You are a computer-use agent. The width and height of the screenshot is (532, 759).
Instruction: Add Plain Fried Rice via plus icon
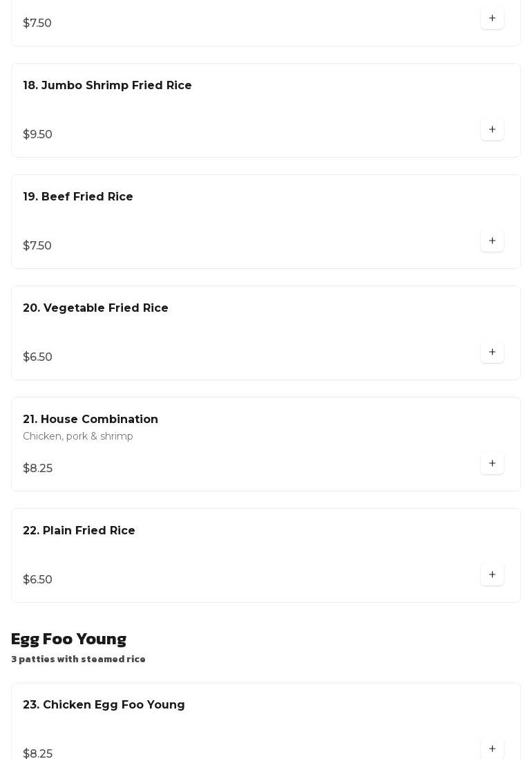pos(492,575)
